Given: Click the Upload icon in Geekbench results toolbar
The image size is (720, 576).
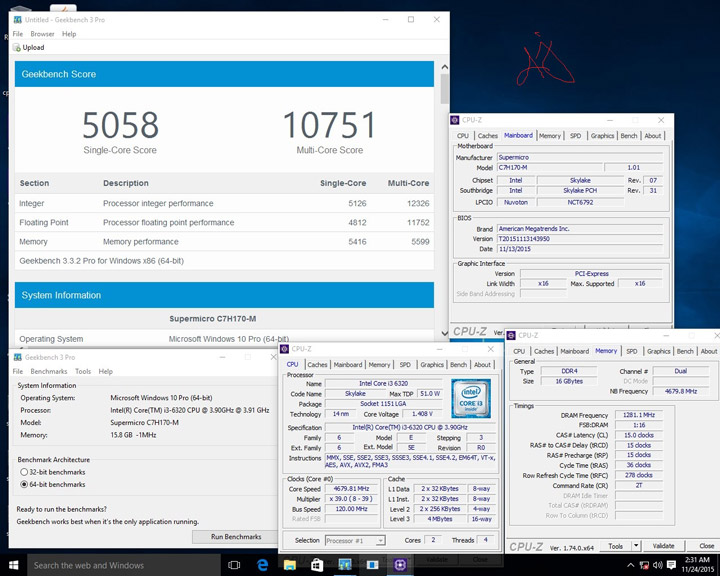Looking at the screenshot, I should tap(17, 47).
